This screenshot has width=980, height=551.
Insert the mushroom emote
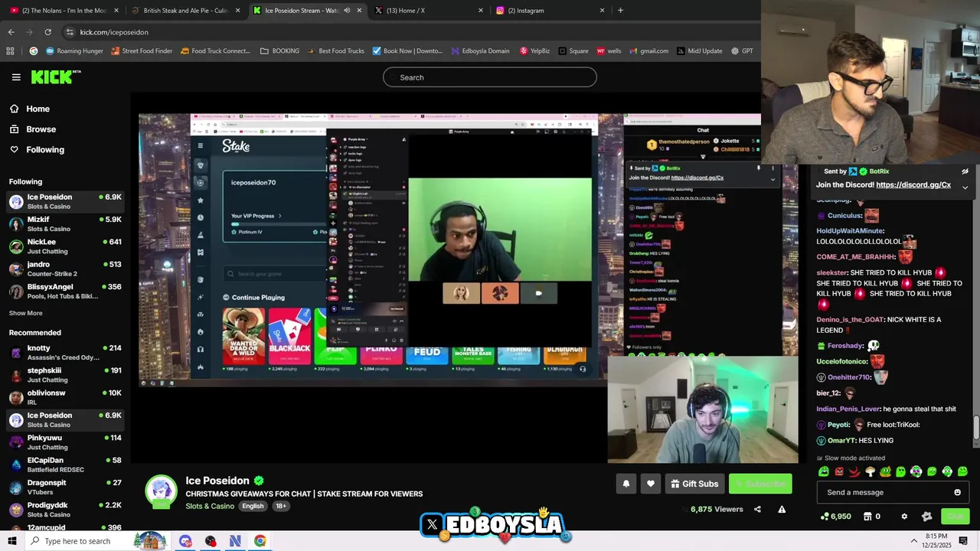pyautogui.click(x=870, y=471)
